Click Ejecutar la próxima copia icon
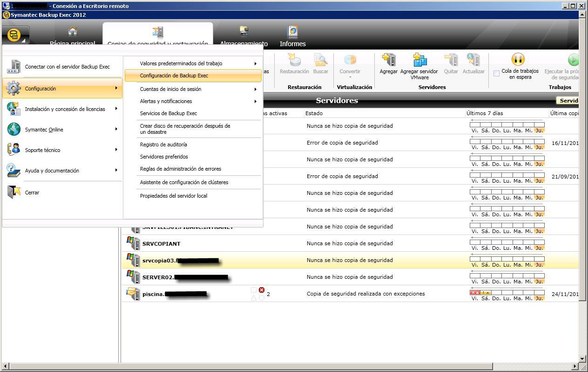The width and height of the screenshot is (588, 372). pyautogui.click(x=573, y=59)
